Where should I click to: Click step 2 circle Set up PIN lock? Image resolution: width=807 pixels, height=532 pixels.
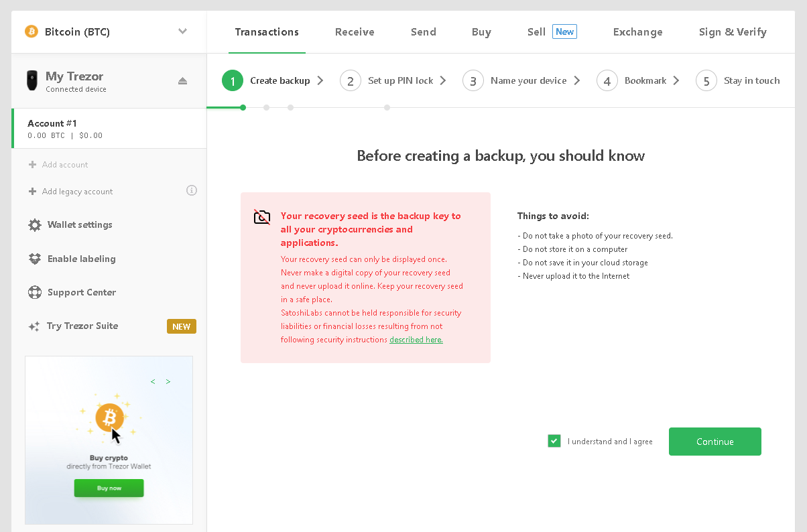click(351, 80)
